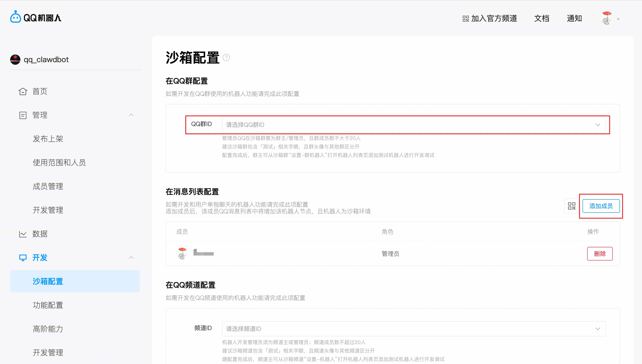Click the member avatar in the 成员 row
This screenshot has width=642, height=364.
182,253
